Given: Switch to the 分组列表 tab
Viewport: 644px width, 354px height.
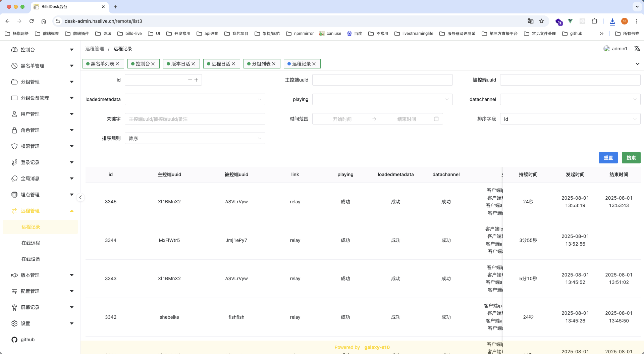Looking at the screenshot, I should [x=262, y=64].
